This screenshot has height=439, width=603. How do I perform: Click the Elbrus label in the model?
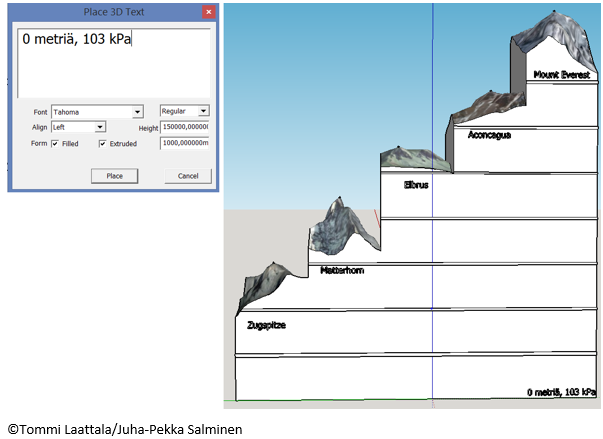click(x=416, y=185)
